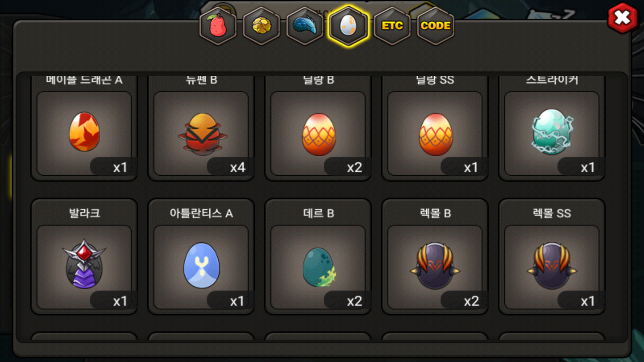
Task: Open the CODE tab
Action: (x=436, y=26)
